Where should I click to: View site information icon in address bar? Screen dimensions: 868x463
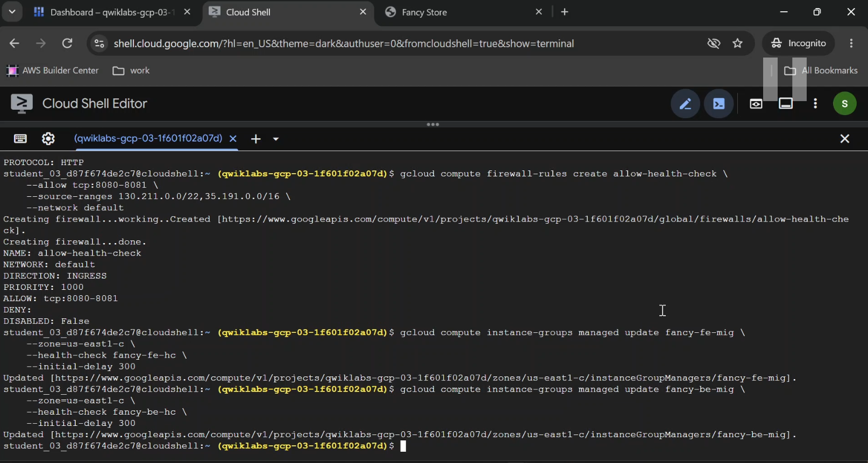(x=99, y=44)
